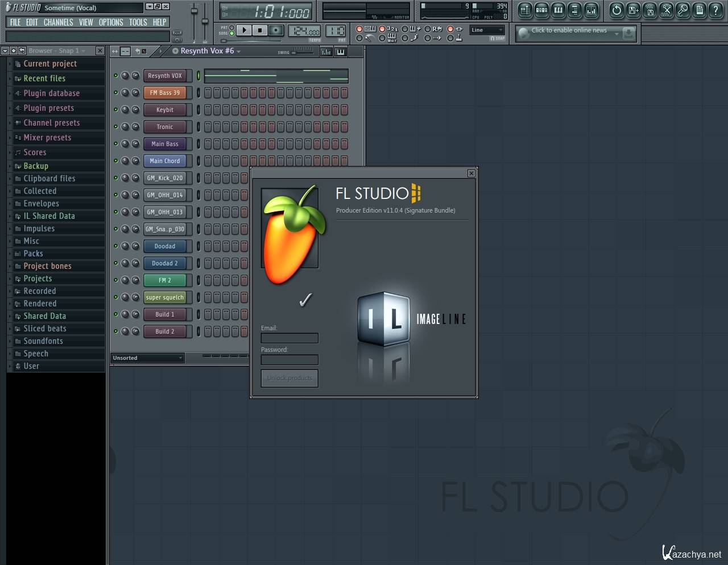Viewport: 728px width, 565px height.
Task: Show the Playlist window icon
Action: click(525, 10)
